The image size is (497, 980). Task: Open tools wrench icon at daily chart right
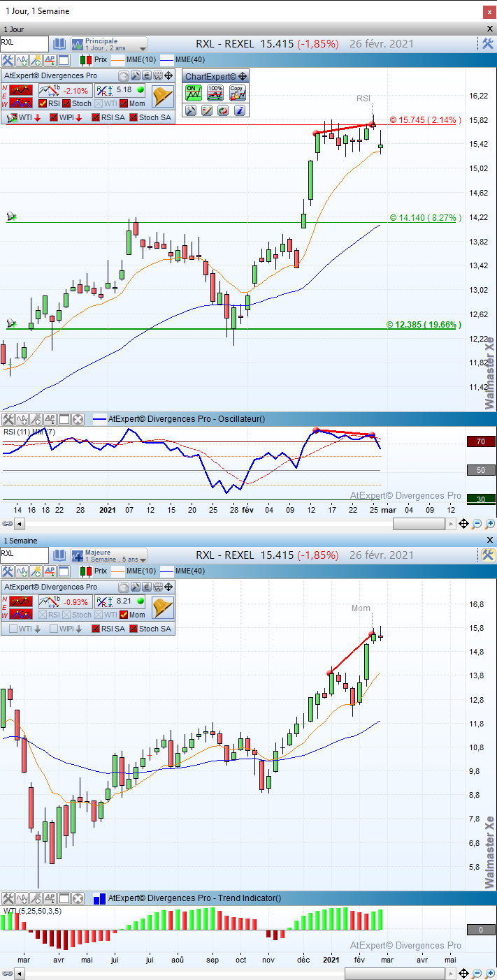click(x=488, y=43)
